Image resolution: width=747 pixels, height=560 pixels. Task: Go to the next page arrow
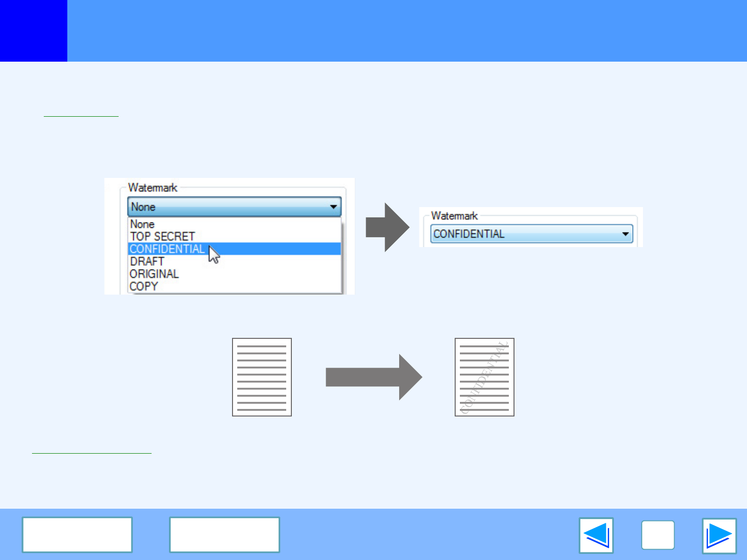(719, 536)
